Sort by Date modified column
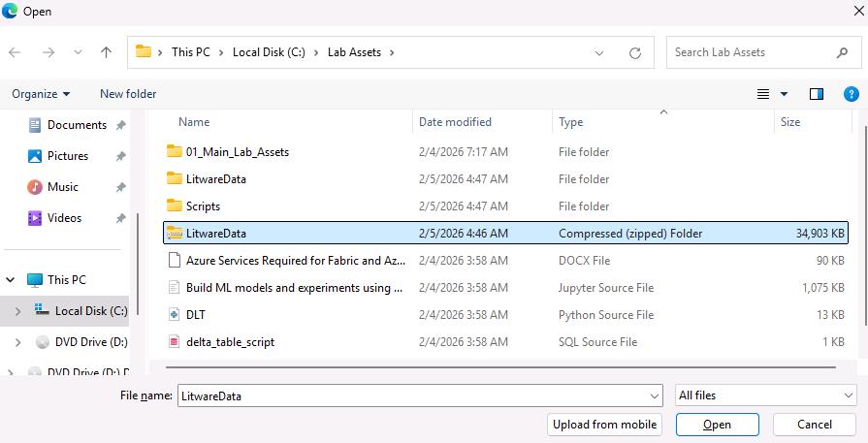 [x=455, y=122]
